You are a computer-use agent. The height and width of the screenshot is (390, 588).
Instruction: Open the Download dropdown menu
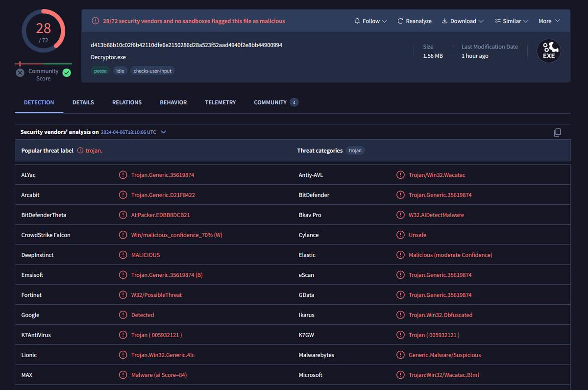463,21
